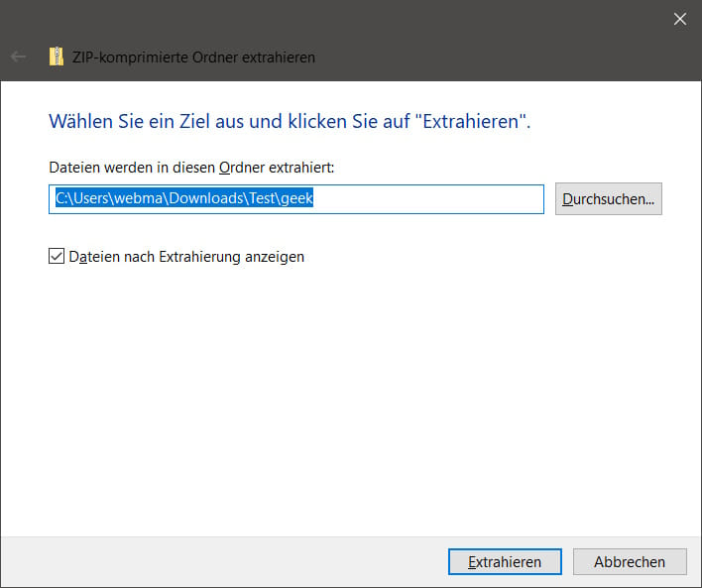The image size is (702, 588).
Task: Click the highlighted path C:\Users\webma\Downloads\Test\geek
Action: [x=184, y=197]
